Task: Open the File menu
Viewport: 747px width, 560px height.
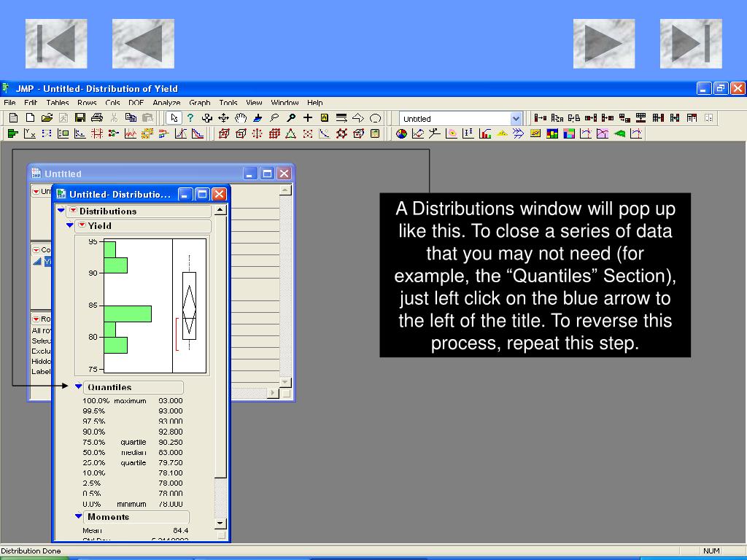Action: tap(9, 102)
